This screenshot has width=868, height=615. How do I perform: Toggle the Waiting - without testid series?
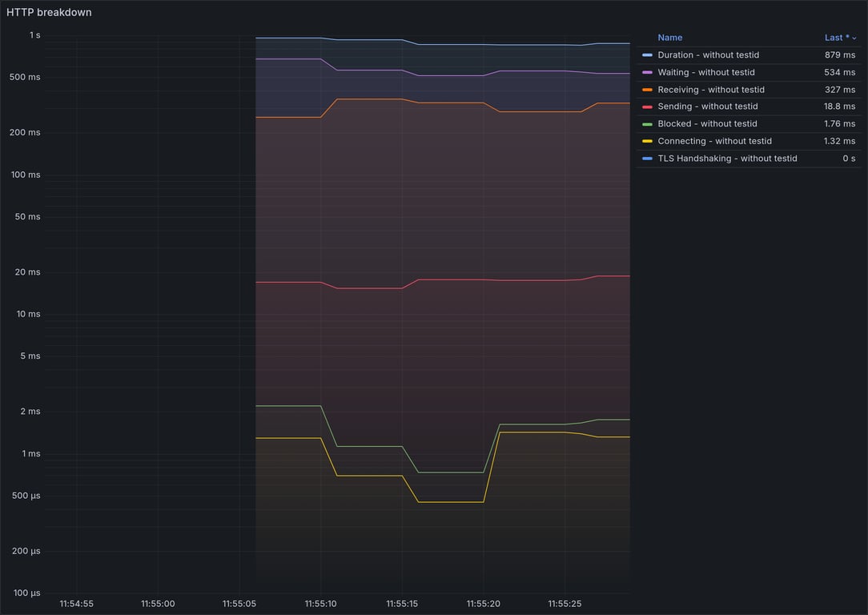click(705, 72)
